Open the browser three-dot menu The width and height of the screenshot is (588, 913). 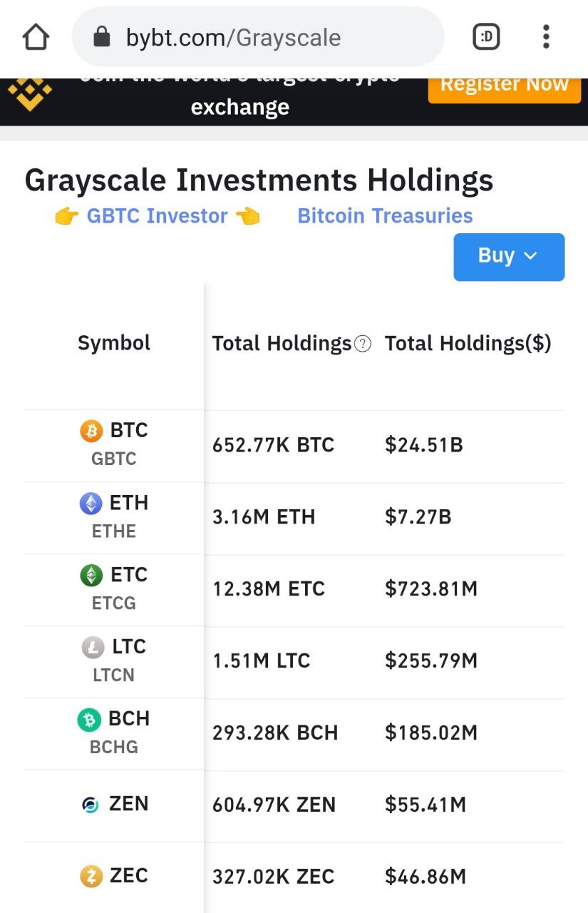[x=546, y=36]
